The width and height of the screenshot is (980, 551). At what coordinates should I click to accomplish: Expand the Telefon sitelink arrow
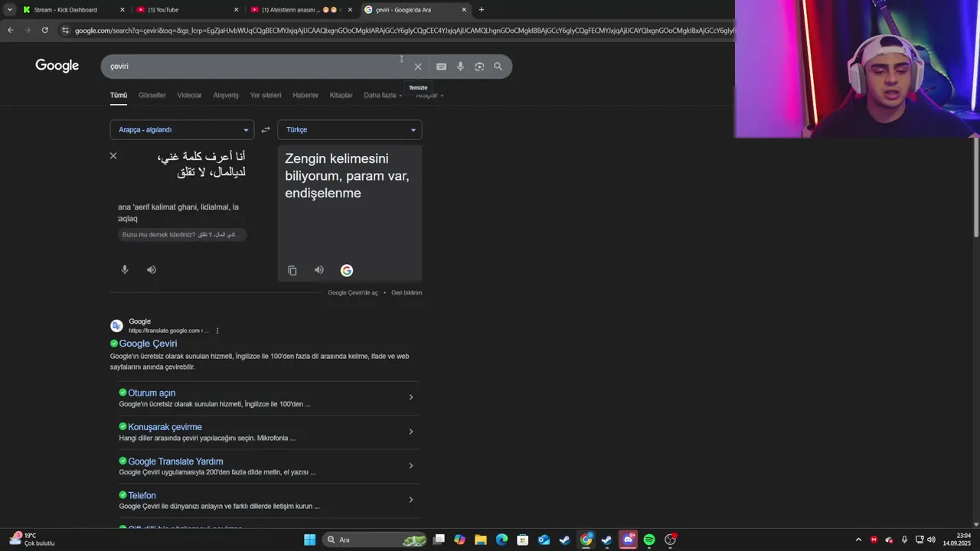[x=410, y=500]
